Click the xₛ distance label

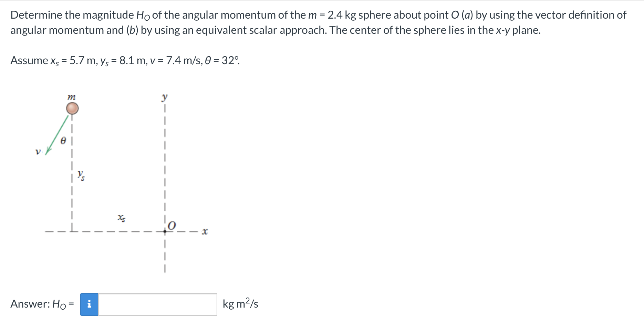pos(121,218)
